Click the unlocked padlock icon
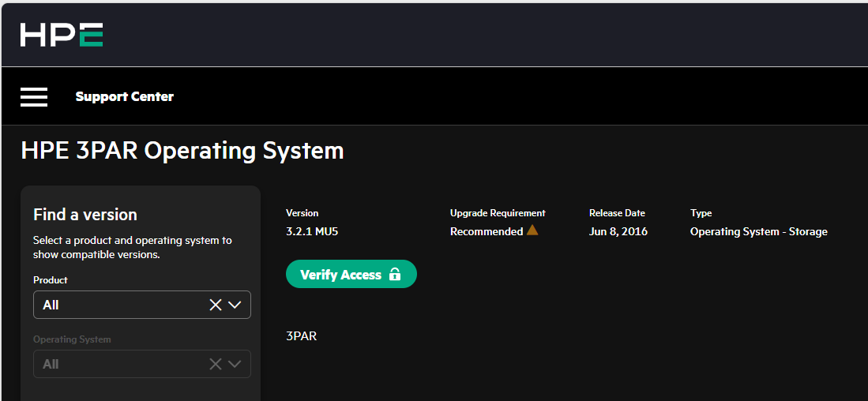This screenshot has height=401, width=868. point(395,275)
